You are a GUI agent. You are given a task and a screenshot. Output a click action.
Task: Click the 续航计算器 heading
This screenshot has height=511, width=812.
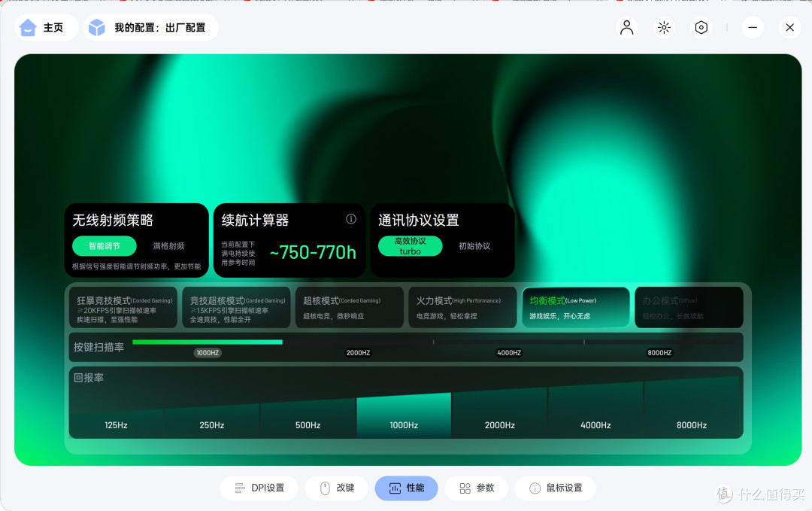tap(255, 221)
